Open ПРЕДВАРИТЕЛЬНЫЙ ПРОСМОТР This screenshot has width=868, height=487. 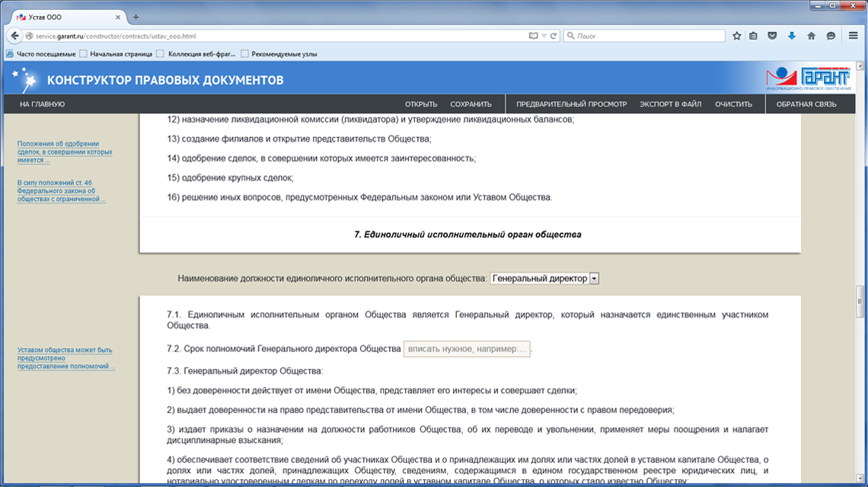571,104
